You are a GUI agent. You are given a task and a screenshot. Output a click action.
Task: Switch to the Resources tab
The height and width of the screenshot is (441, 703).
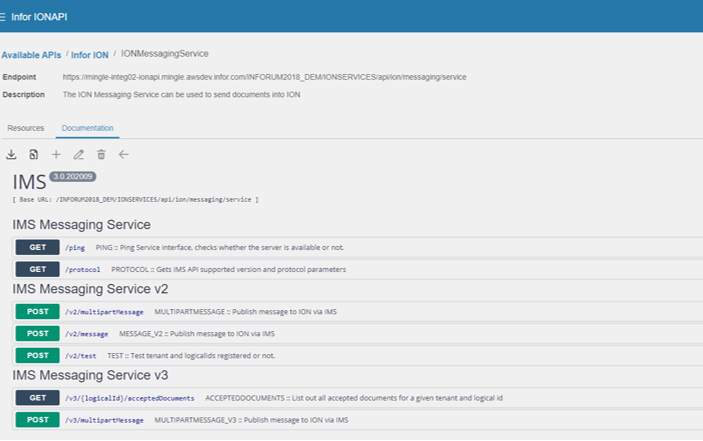[x=26, y=128]
